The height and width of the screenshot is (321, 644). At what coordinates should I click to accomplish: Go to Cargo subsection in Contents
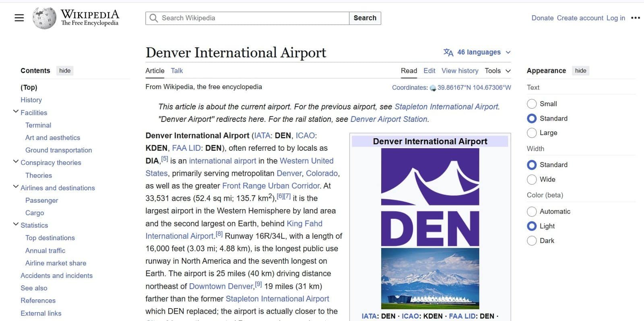pyautogui.click(x=35, y=213)
